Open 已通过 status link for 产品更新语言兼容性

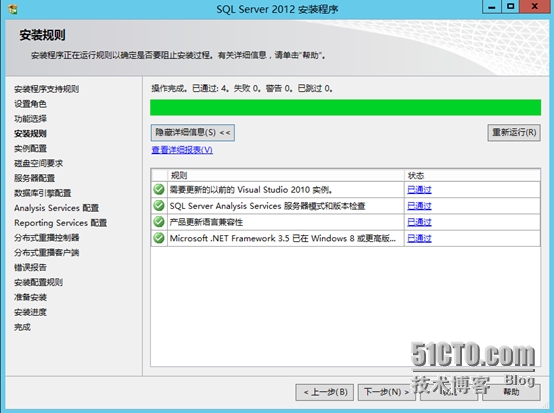coord(419,222)
